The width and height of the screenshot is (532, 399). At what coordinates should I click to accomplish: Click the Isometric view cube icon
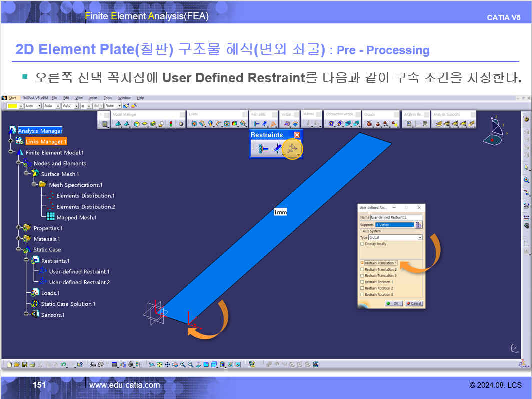coord(214,365)
